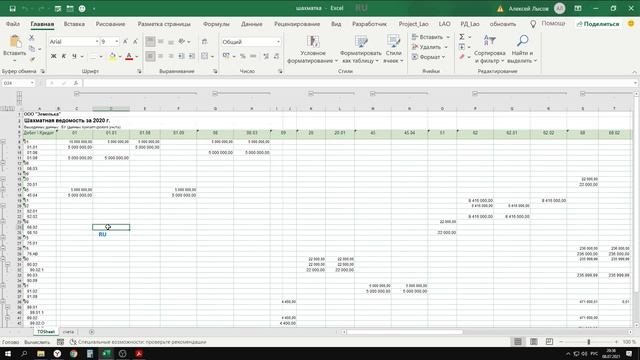This screenshot has height=360, width=640.
Task: Open Стили ячеек gallery
Action: coord(393,49)
